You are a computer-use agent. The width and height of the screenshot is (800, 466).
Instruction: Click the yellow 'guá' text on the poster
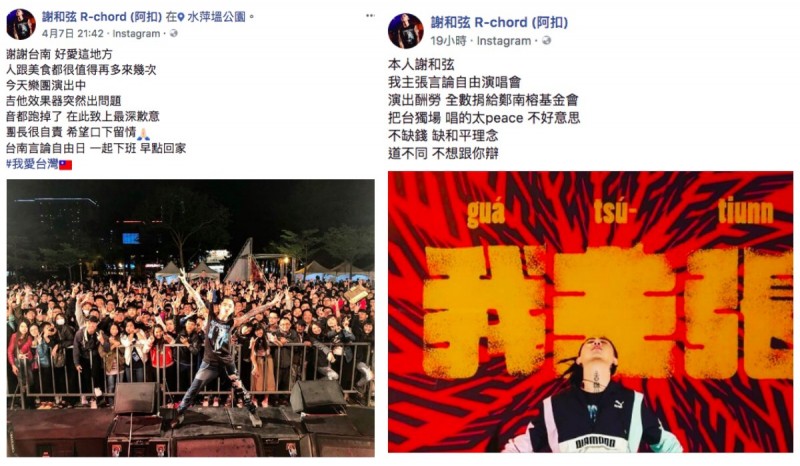(486, 211)
